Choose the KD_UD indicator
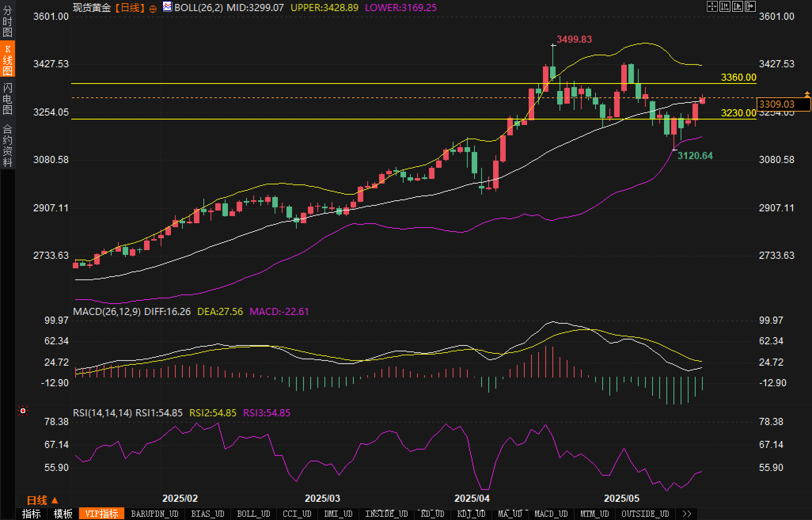This screenshot has height=520, width=812. coord(433,514)
